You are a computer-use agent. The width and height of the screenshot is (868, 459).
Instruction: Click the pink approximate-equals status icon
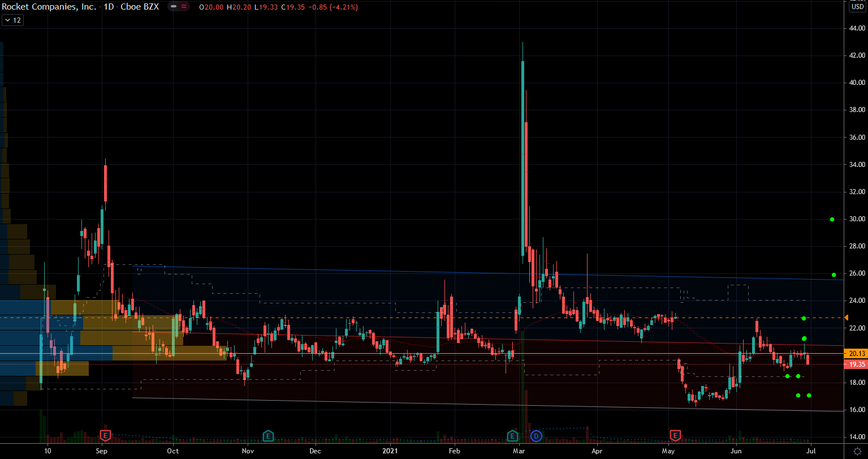point(184,7)
